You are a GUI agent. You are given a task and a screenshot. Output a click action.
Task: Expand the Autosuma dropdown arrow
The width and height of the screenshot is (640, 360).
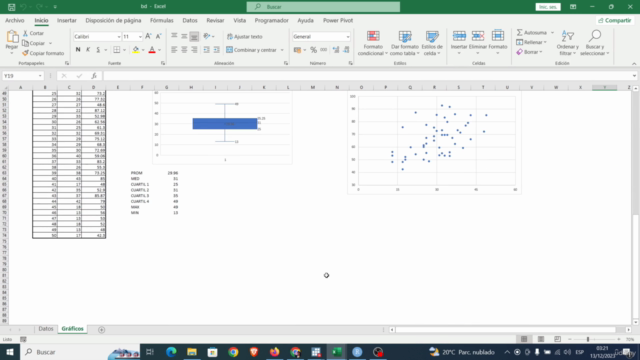point(552,33)
